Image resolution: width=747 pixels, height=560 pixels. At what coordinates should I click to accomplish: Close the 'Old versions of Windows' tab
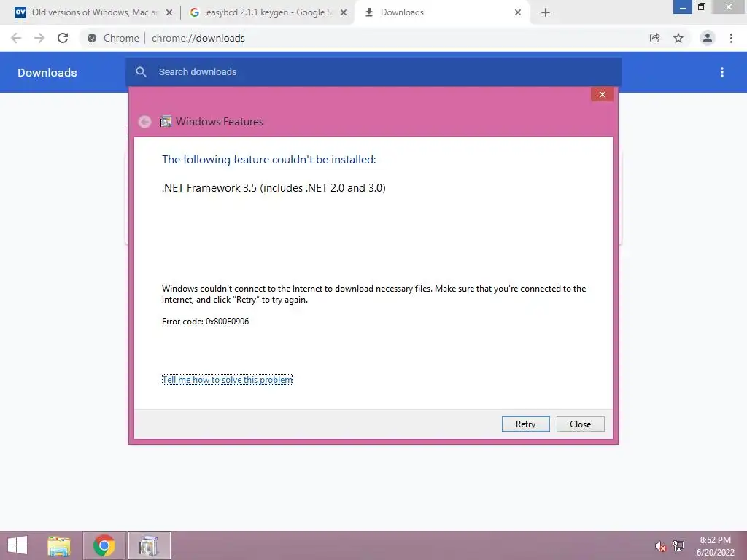pos(169,12)
